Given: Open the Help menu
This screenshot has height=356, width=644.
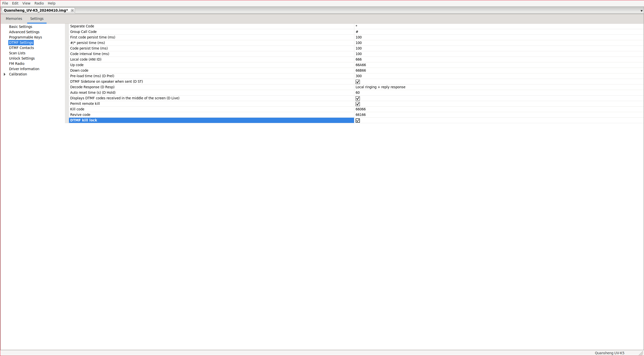Looking at the screenshot, I should (52, 3).
